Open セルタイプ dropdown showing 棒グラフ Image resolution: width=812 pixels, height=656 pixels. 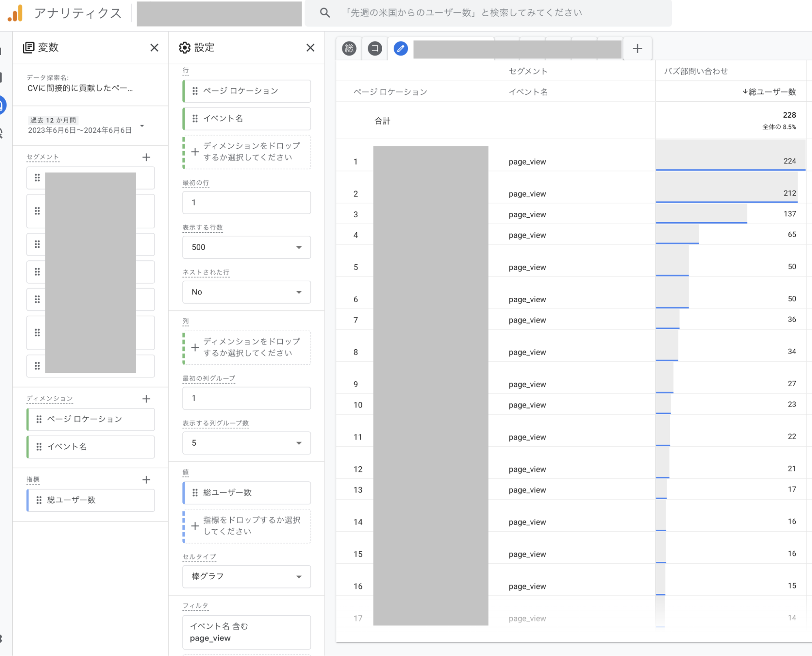(x=247, y=577)
